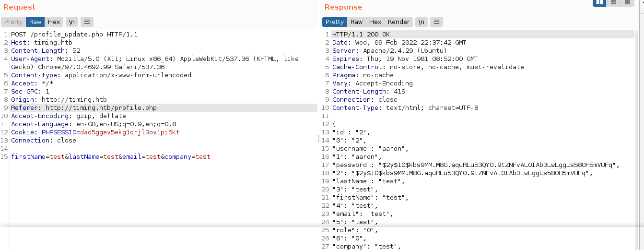
Task: Open the Hex tab in Response pane
Action: click(x=375, y=22)
